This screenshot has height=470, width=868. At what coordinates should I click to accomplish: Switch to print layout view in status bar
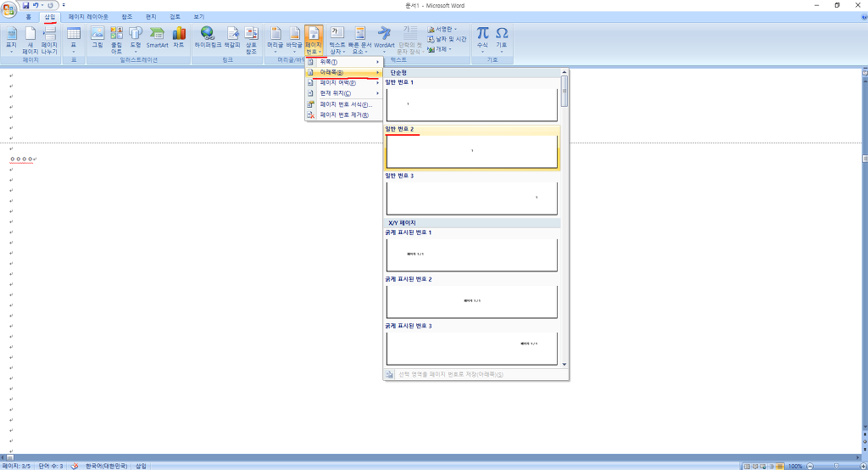[747, 466]
